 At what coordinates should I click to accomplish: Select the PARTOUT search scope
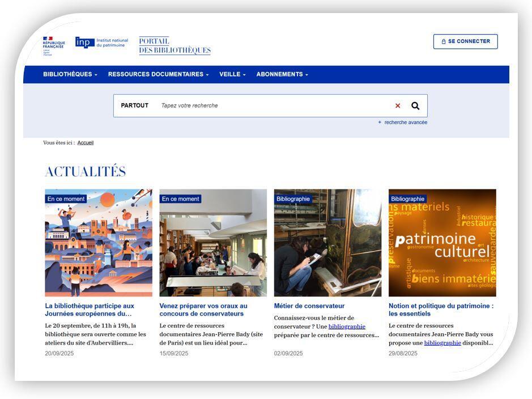point(135,106)
